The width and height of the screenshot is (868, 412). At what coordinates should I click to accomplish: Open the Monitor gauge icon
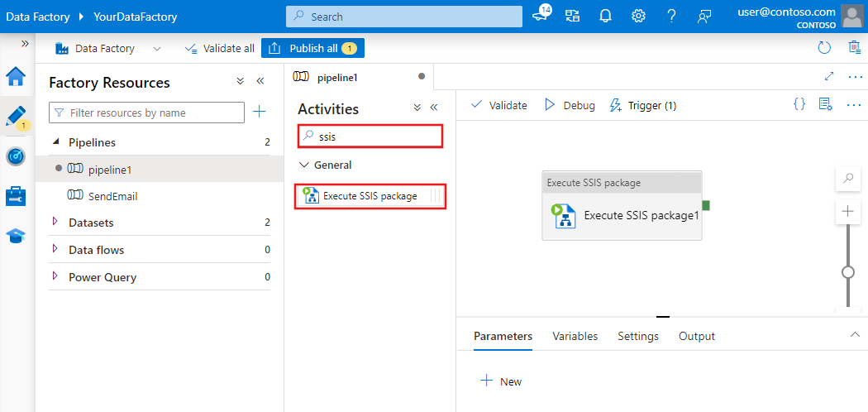coord(16,156)
